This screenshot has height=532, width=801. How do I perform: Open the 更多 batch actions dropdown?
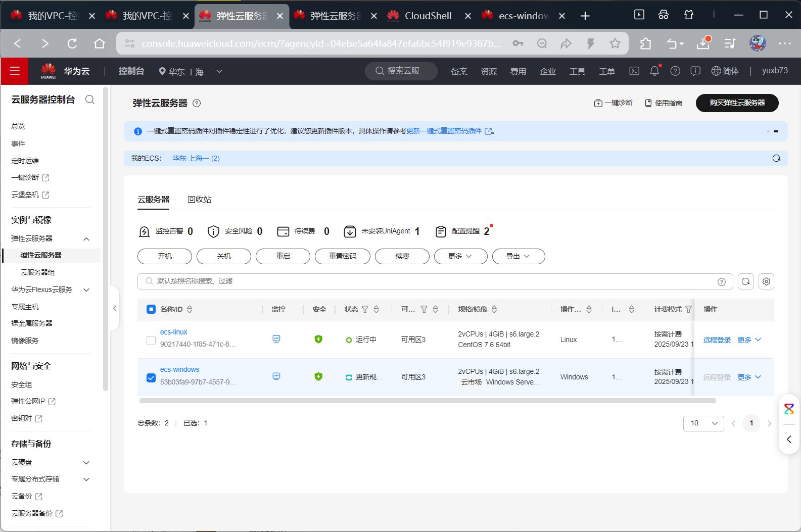click(x=461, y=256)
